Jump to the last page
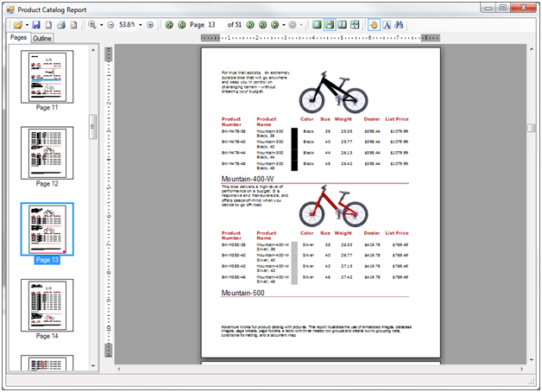 tap(262, 25)
